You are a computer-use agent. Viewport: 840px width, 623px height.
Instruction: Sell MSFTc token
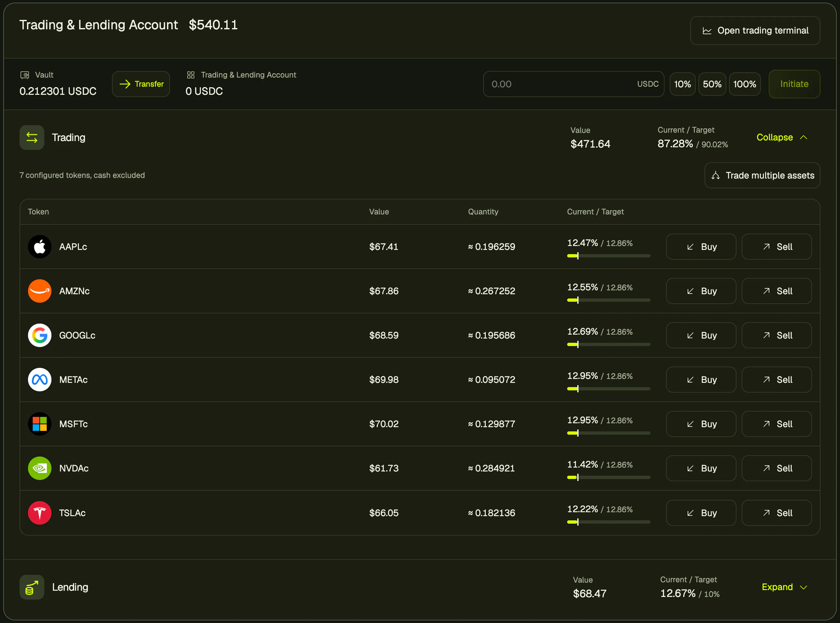777,424
